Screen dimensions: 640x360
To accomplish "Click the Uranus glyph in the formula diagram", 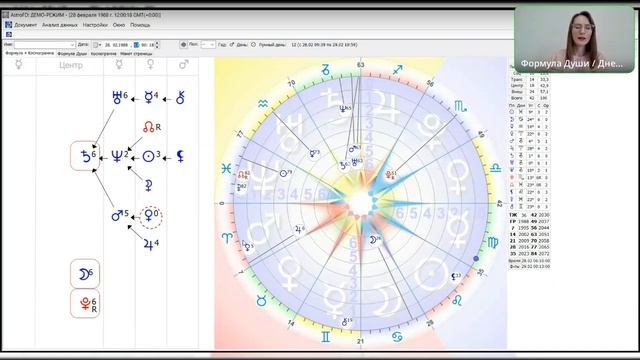I will [x=117, y=97].
